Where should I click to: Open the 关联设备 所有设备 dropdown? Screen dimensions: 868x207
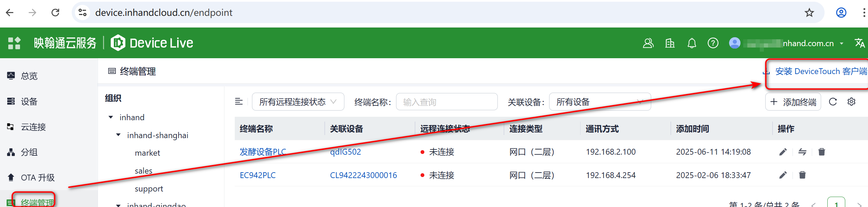[x=600, y=102]
